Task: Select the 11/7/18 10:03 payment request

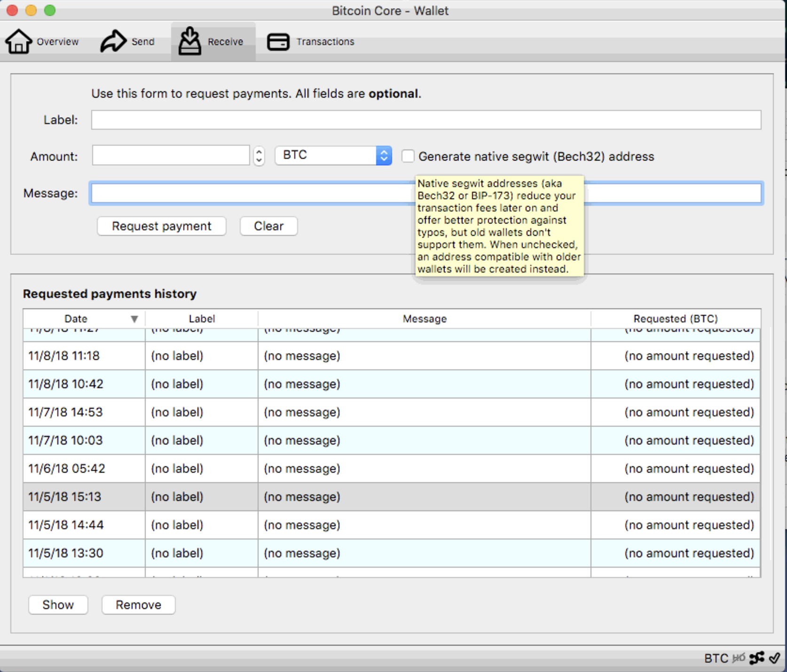Action: click(392, 440)
